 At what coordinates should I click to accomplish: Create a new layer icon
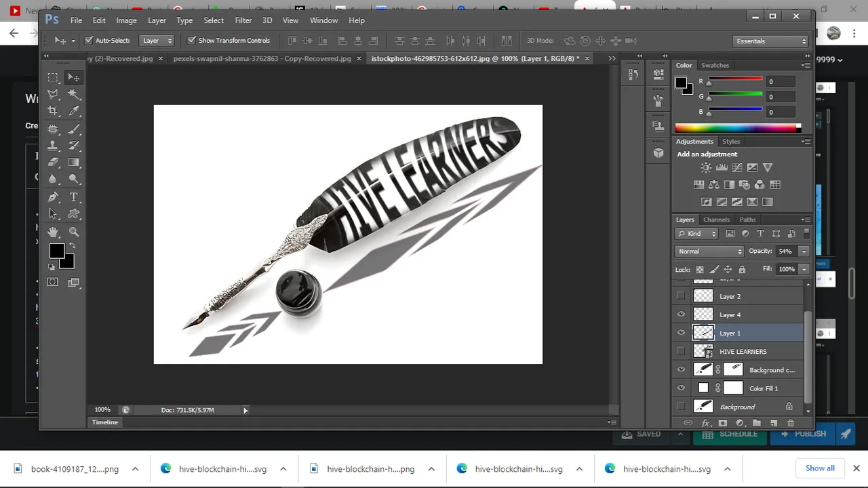(774, 423)
